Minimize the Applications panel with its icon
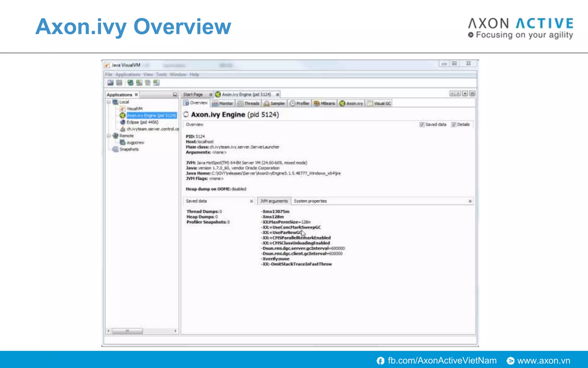Image resolution: width=588 pixels, height=368 pixels. 175,95
